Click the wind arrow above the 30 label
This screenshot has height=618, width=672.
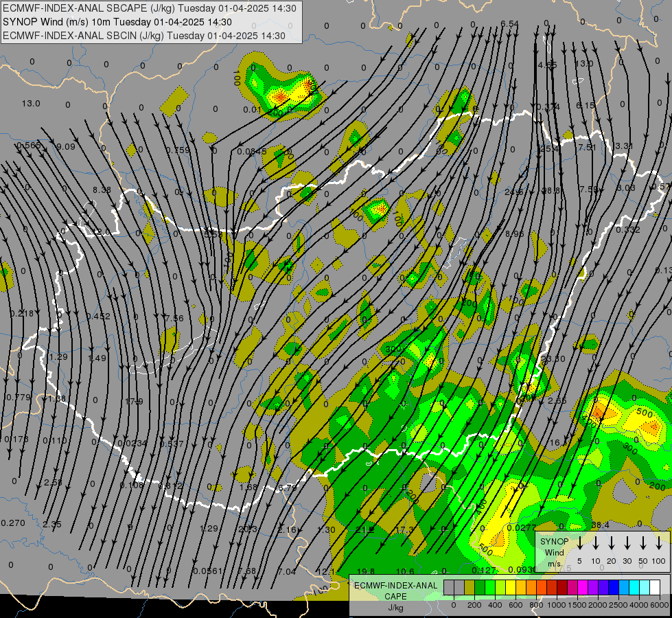coord(627,543)
